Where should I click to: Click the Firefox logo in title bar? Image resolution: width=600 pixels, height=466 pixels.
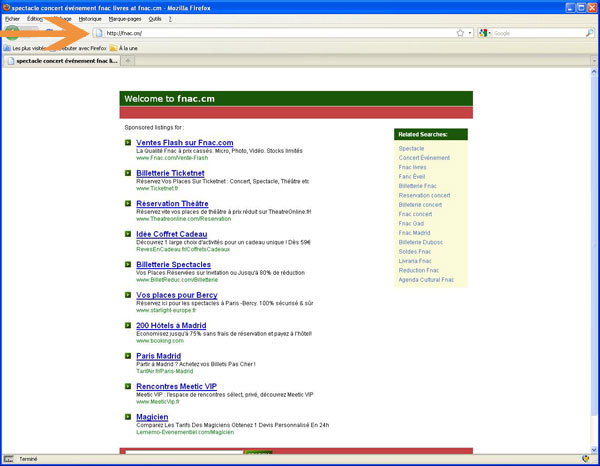coord(6,8)
